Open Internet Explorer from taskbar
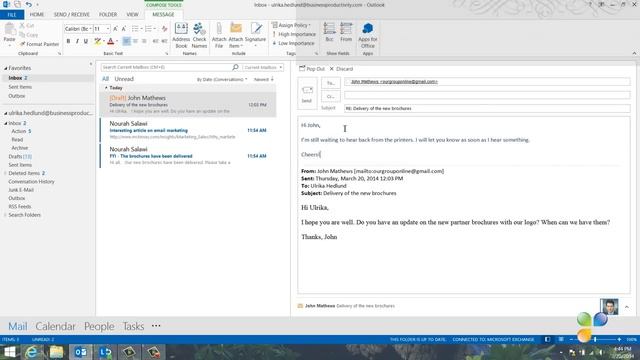This screenshot has height=360, width=640. (x=32, y=352)
